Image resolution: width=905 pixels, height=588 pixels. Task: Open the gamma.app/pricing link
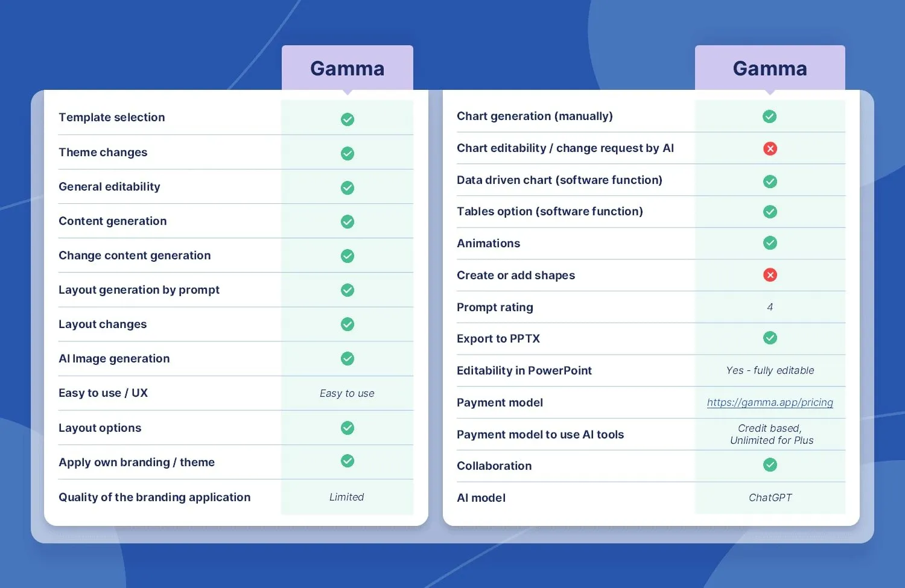point(770,403)
